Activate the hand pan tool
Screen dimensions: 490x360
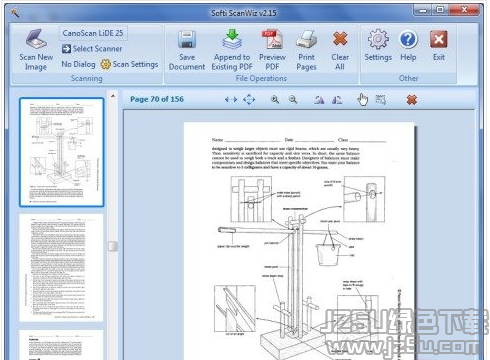(363, 99)
